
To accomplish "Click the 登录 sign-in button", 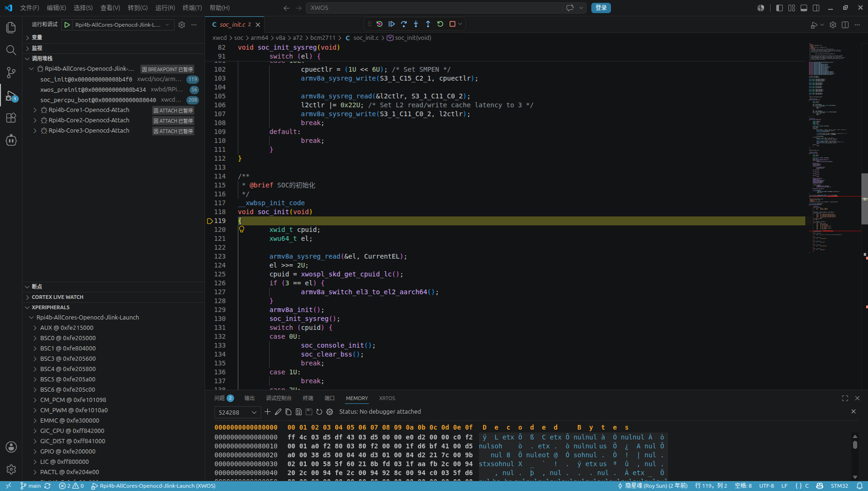I will pos(601,7).
